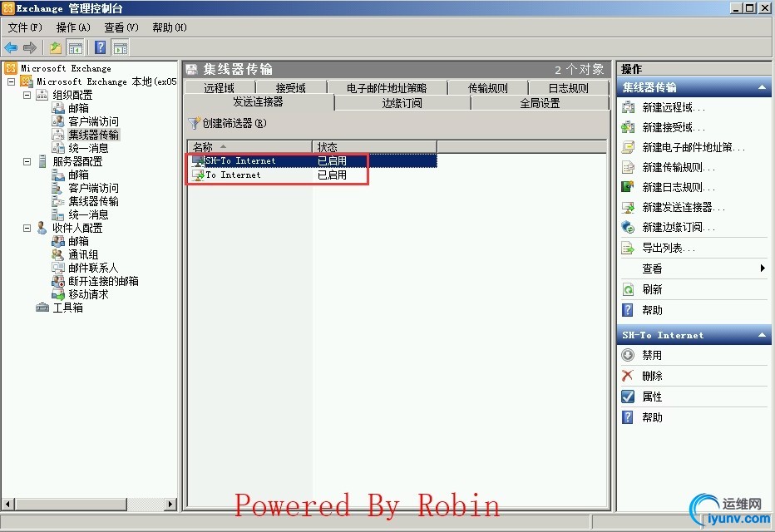Sort list by the 状态 column header
The width and height of the screenshot is (775, 532).
[375, 146]
